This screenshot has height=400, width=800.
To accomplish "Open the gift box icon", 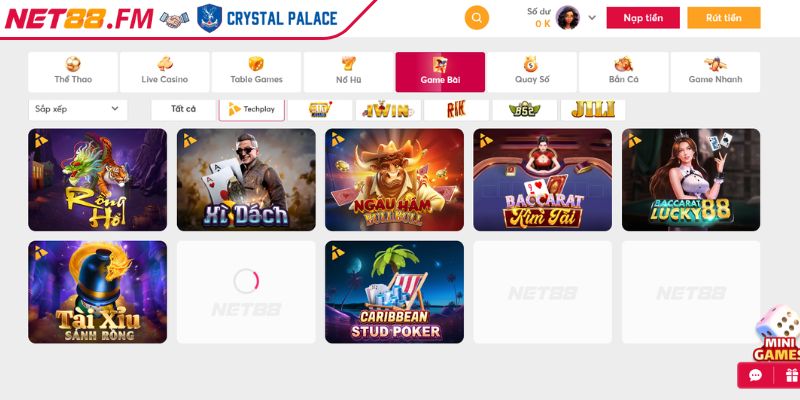I will 791,376.
